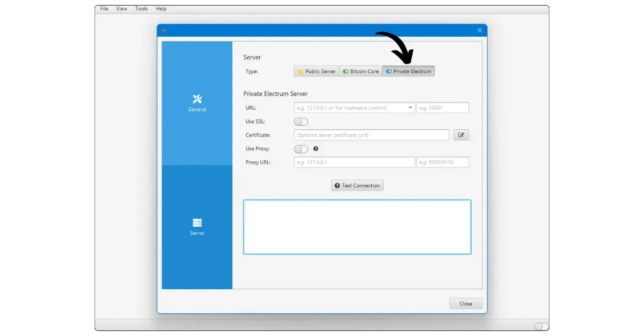
Task: Choose the Bitcoin Core server type
Action: 361,71
